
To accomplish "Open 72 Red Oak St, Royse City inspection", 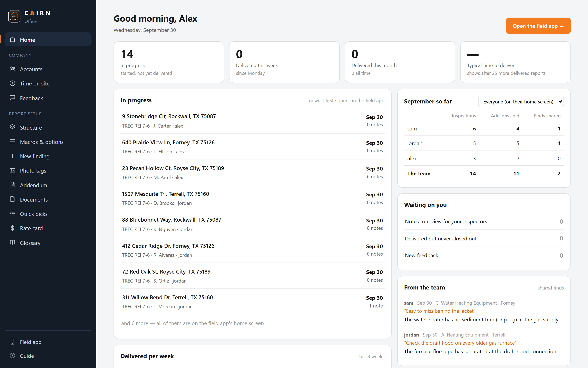I will click(252, 276).
